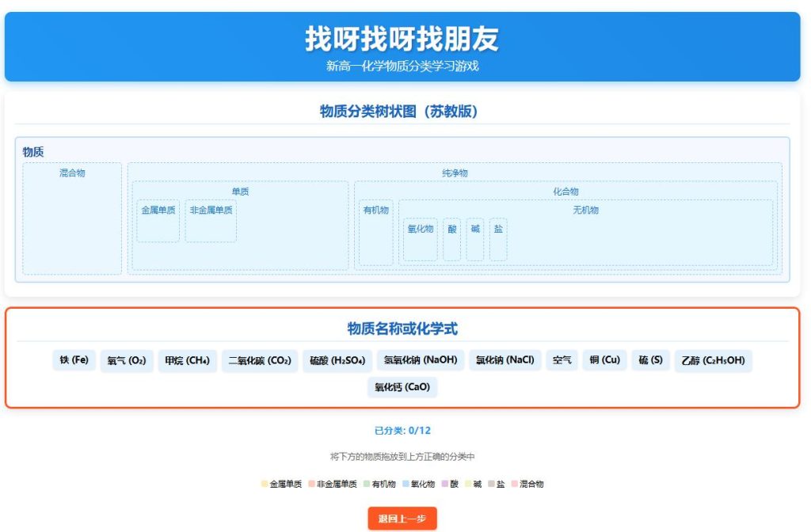Pick the 甲烷 (CH₄) substance chip
811x532 pixels.
click(x=187, y=361)
